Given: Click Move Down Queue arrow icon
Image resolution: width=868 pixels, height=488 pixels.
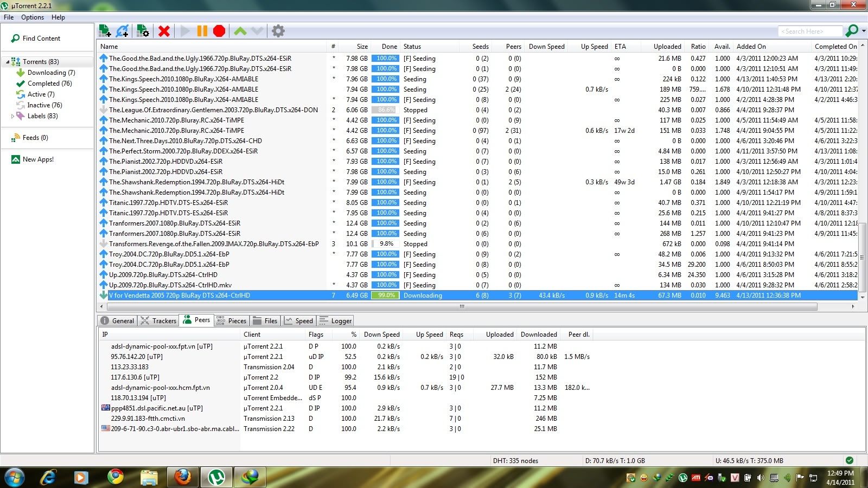Looking at the screenshot, I should point(257,31).
